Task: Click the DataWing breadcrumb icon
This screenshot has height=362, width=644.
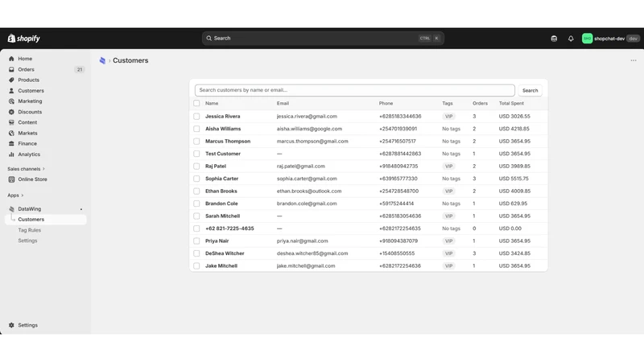Action: point(102,61)
